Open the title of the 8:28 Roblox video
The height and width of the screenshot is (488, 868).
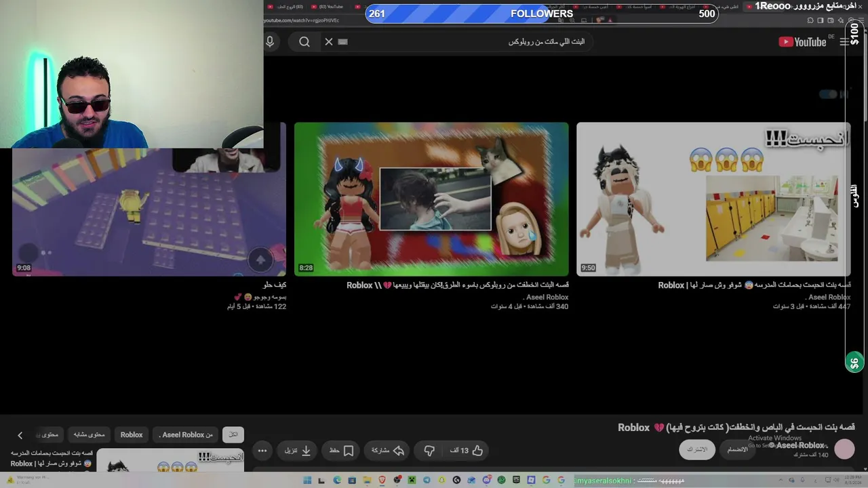pos(458,285)
